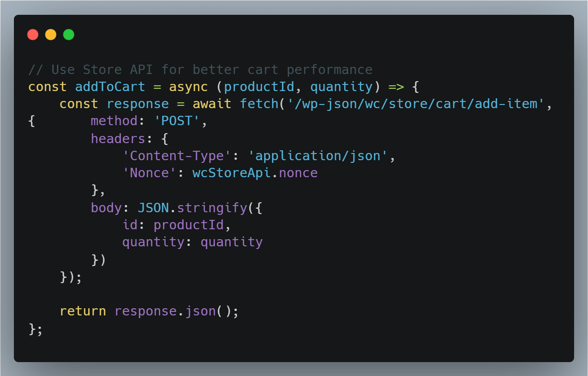The width and height of the screenshot is (588, 376).
Task: Click the response.json() call
Action: pyautogui.click(x=176, y=311)
